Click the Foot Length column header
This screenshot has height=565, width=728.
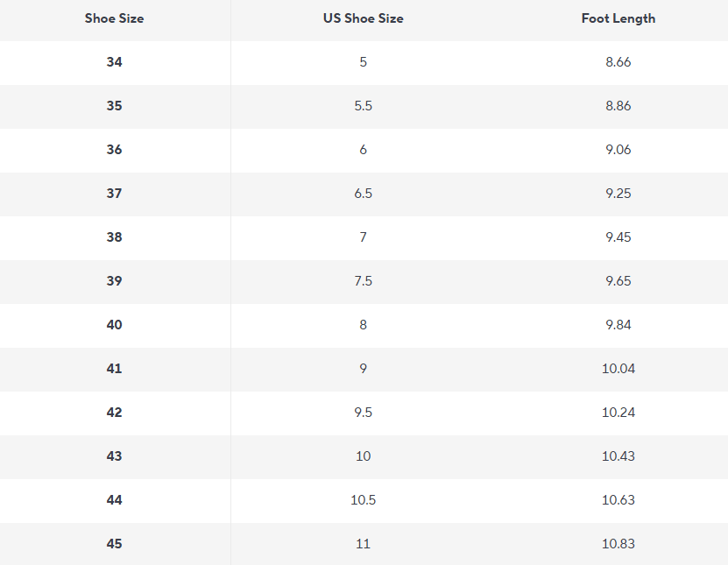click(x=618, y=18)
